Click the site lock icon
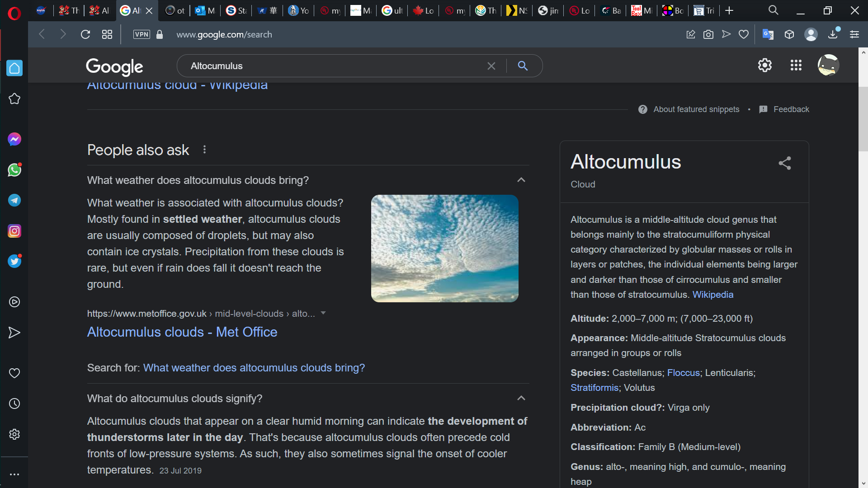 click(160, 34)
